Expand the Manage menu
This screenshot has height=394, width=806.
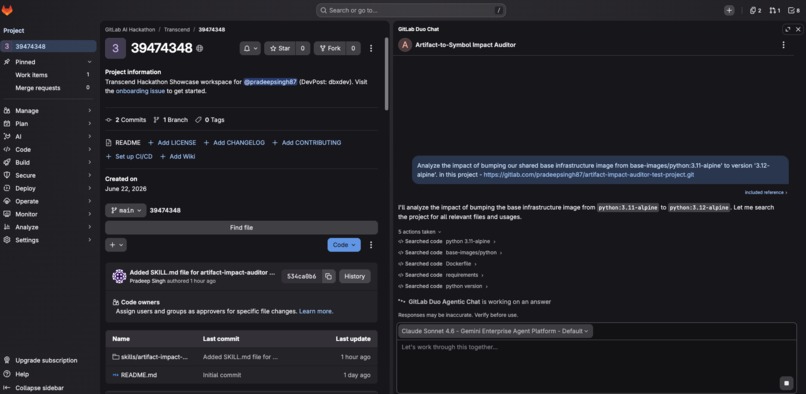click(47, 111)
